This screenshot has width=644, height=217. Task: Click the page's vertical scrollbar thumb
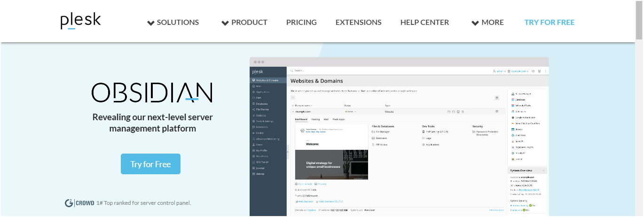pos(639,21)
